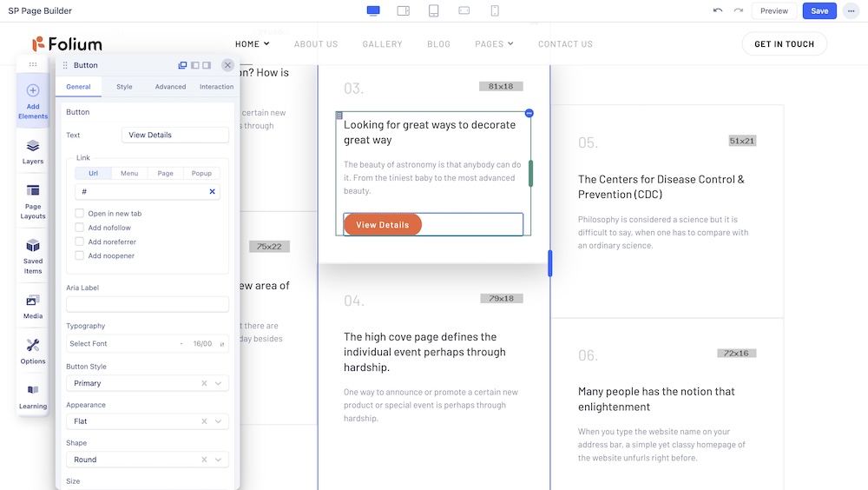This screenshot has width=868, height=490.
Task: Check the Add nofollow option
Action: (80, 228)
